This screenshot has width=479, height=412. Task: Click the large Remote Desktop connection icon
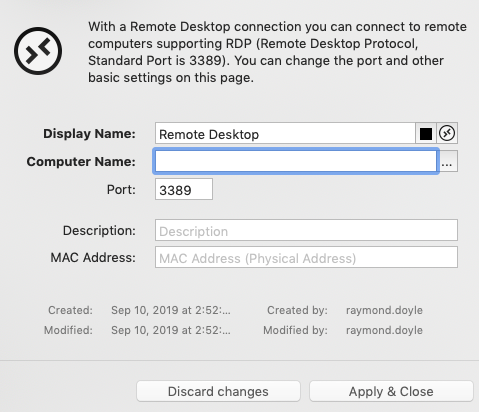(x=38, y=51)
